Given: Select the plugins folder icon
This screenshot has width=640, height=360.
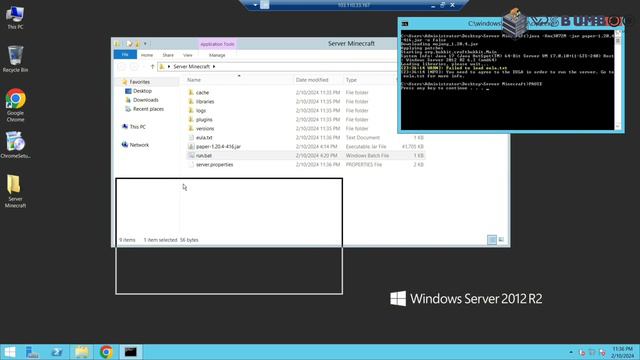Looking at the screenshot, I should click(x=191, y=120).
